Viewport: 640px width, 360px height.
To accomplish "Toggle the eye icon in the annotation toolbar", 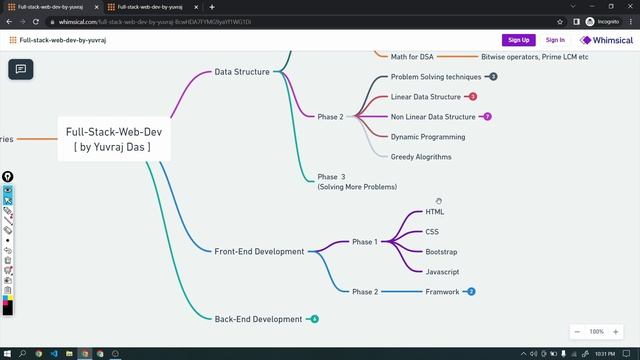I will (x=8, y=190).
